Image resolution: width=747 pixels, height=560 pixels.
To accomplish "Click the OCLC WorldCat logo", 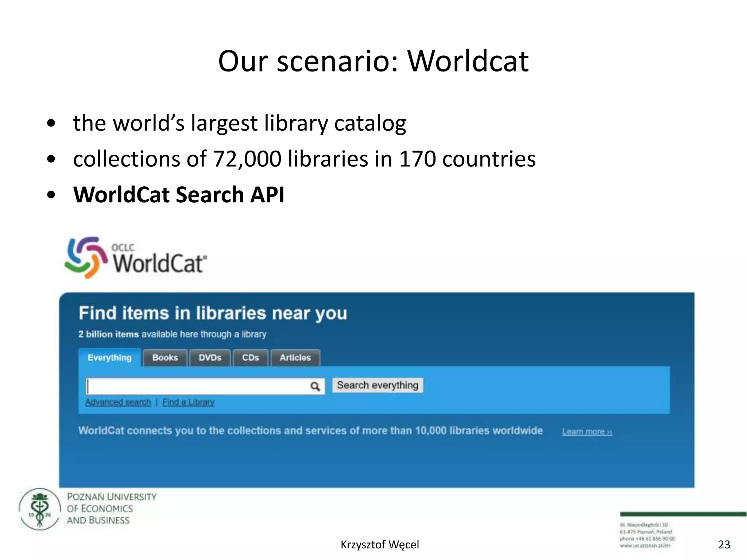I will point(136,258).
